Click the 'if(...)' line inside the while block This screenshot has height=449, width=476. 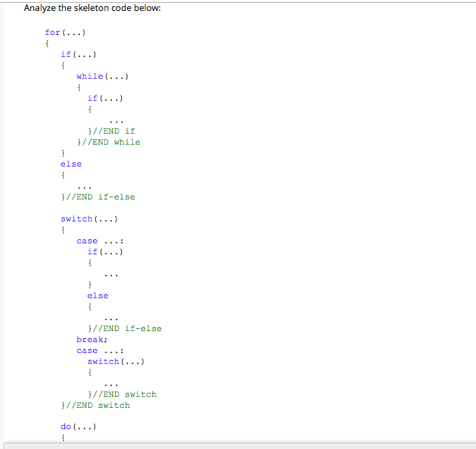[x=105, y=99]
